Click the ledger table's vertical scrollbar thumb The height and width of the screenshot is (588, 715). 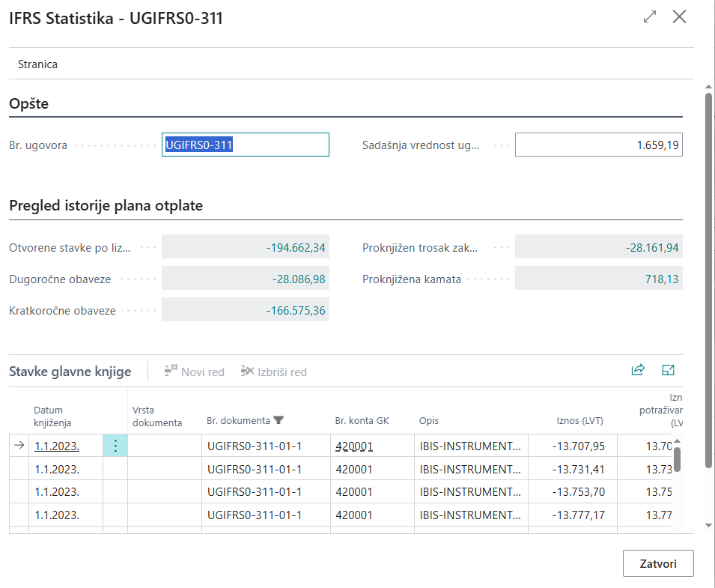click(677, 459)
